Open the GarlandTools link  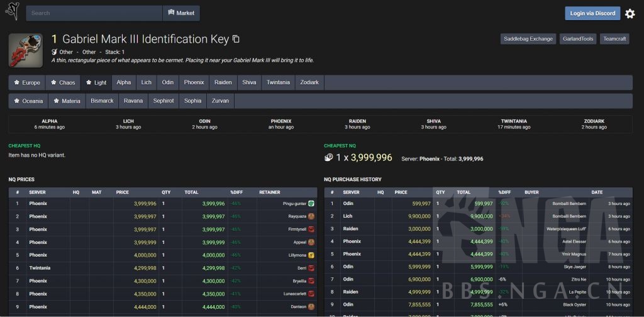[577, 39]
